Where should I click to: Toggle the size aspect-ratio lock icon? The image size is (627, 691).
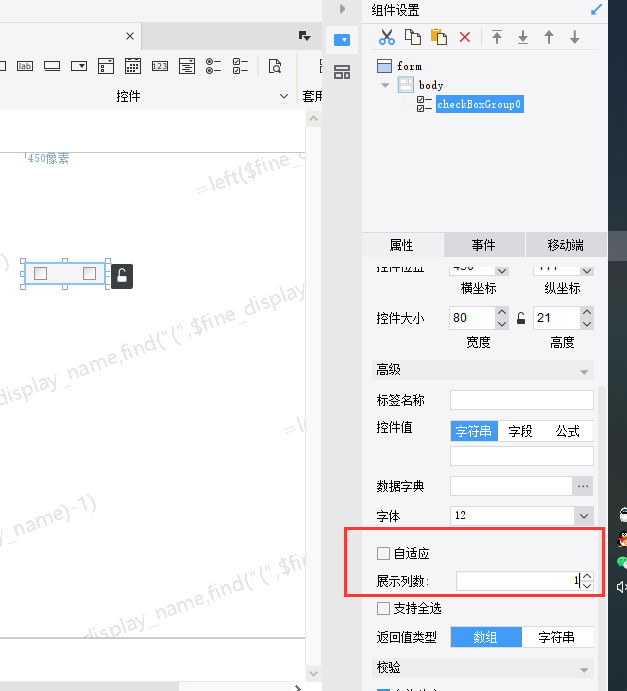[520, 319]
